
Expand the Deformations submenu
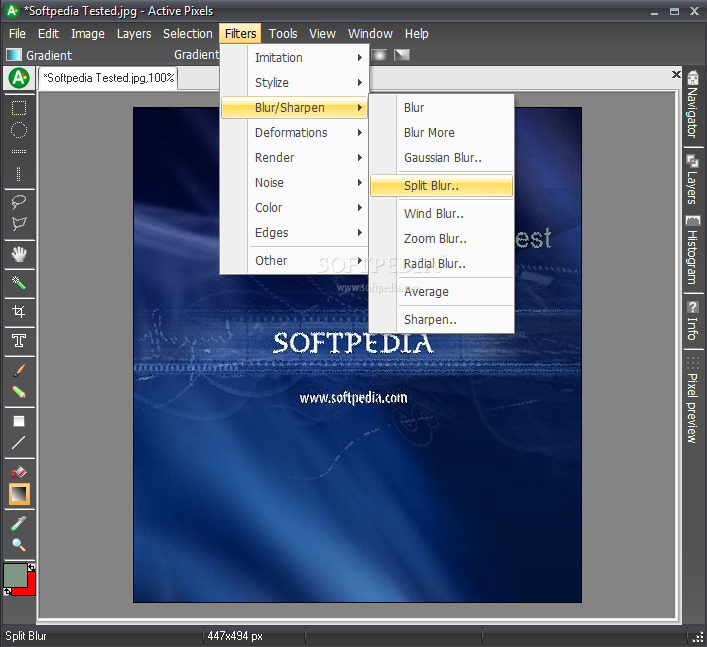tap(294, 133)
